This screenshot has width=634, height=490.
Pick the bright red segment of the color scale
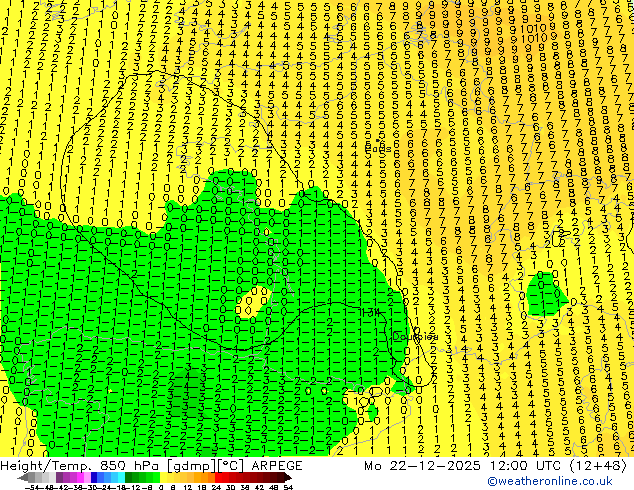tap(218, 477)
